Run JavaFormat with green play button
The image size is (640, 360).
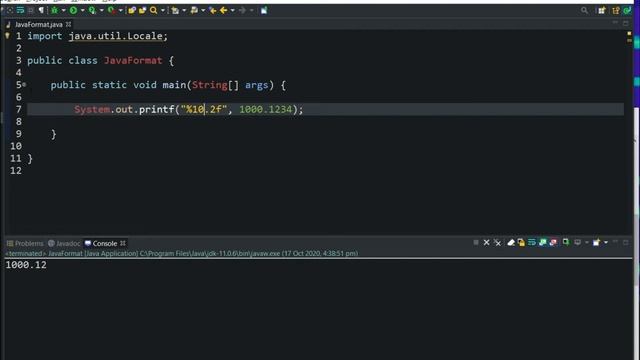(73, 10)
